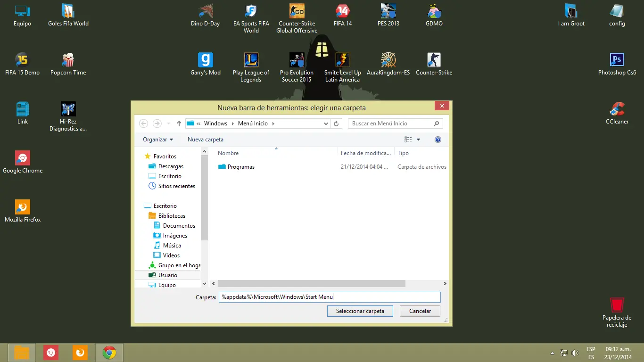Screen dimensions: 644x362
Task: Select the Counter-Strike desktop icon
Action: [434, 64]
